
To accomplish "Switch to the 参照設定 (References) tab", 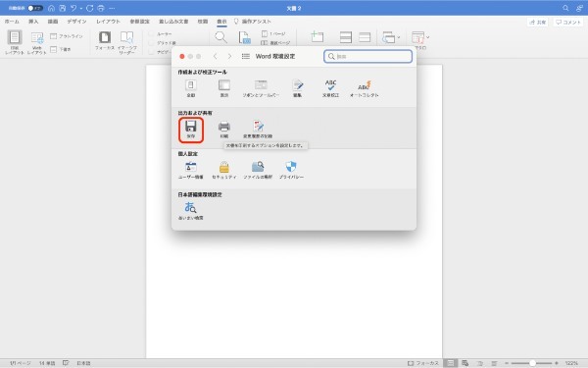I will 139,22.
